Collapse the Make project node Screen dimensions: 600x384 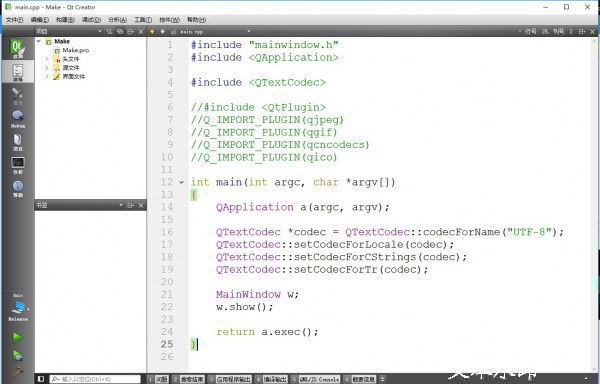(39, 41)
